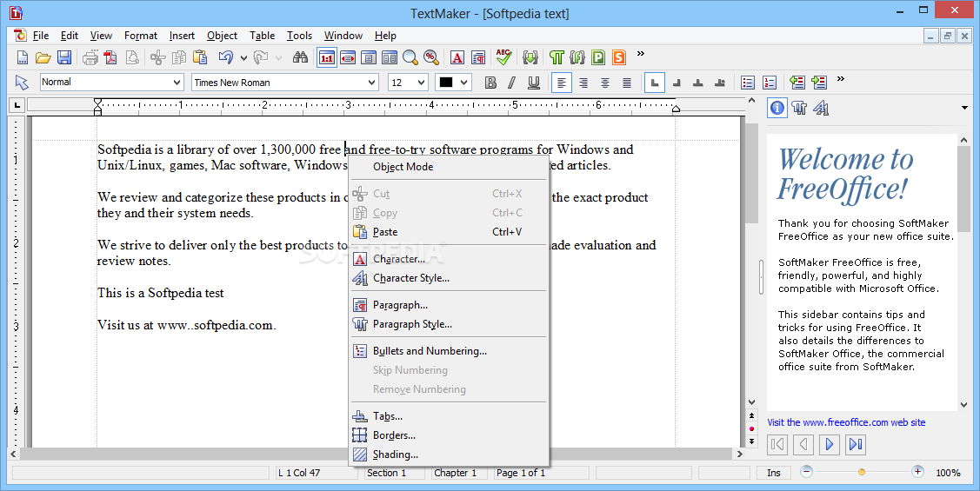
Task: Open the font size 12 dropdown
Action: pos(421,83)
